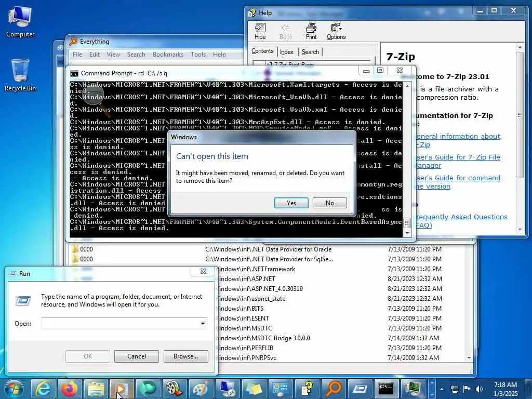Click Browse... in the Run dialog
The width and height of the screenshot is (532, 399).
(x=185, y=356)
